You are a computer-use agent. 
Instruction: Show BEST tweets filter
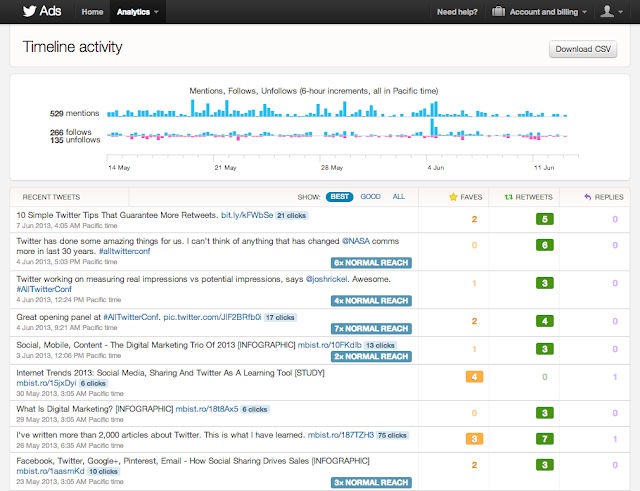click(x=339, y=197)
